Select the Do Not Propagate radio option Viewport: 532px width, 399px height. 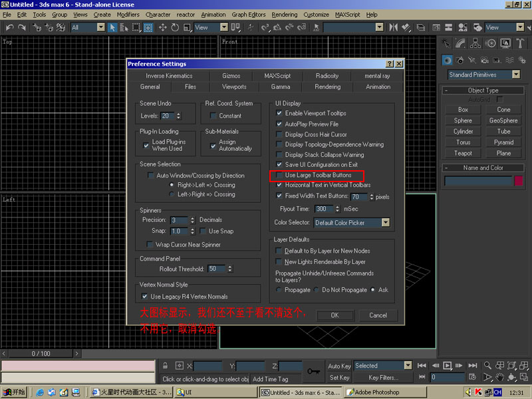click(x=317, y=290)
